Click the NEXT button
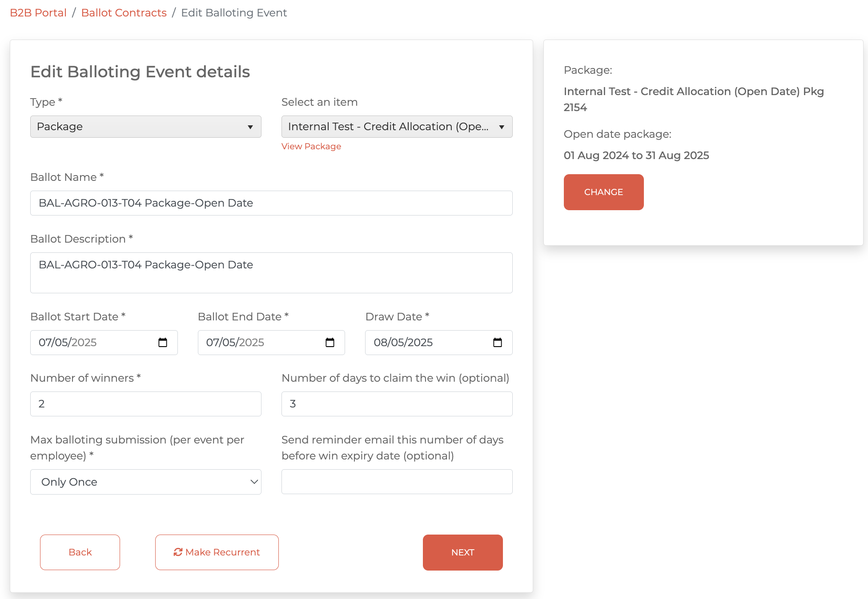 [x=462, y=552]
